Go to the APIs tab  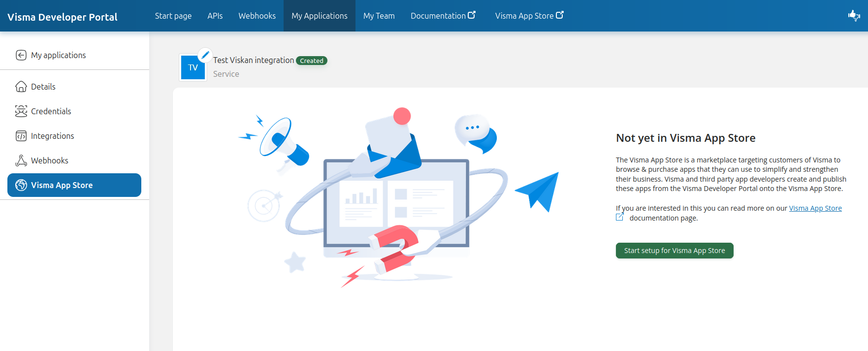coord(215,16)
